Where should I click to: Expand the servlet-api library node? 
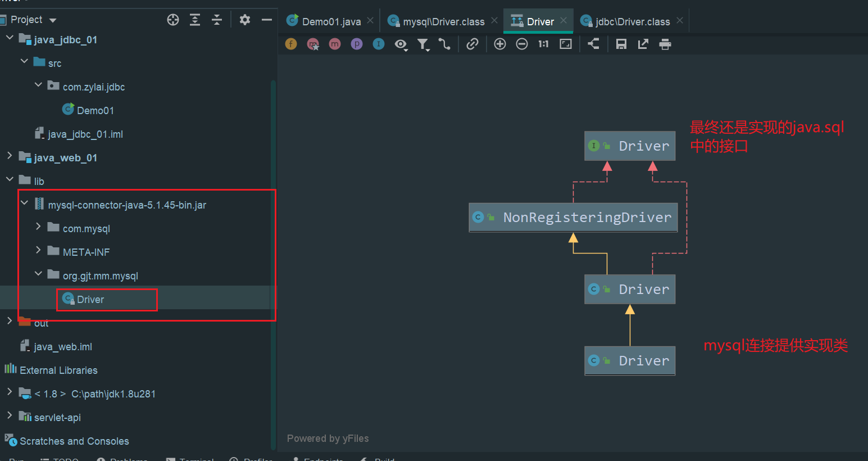point(10,415)
